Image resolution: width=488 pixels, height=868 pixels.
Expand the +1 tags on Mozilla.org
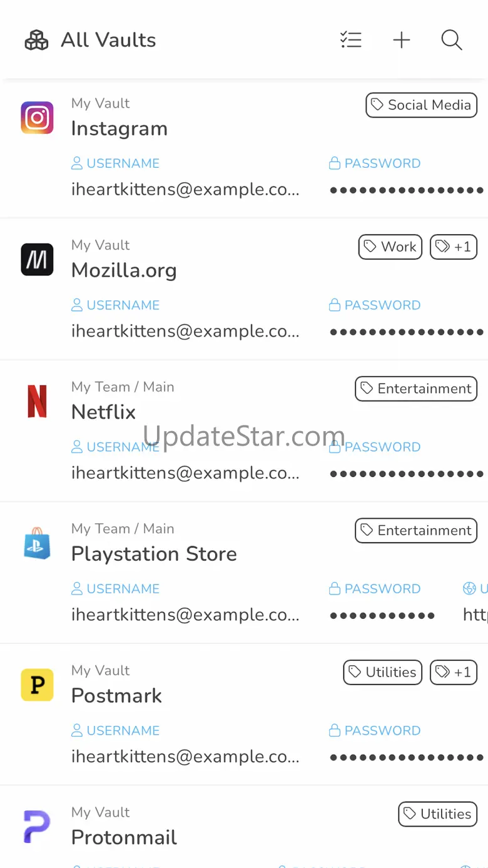click(x=454, y=247)
